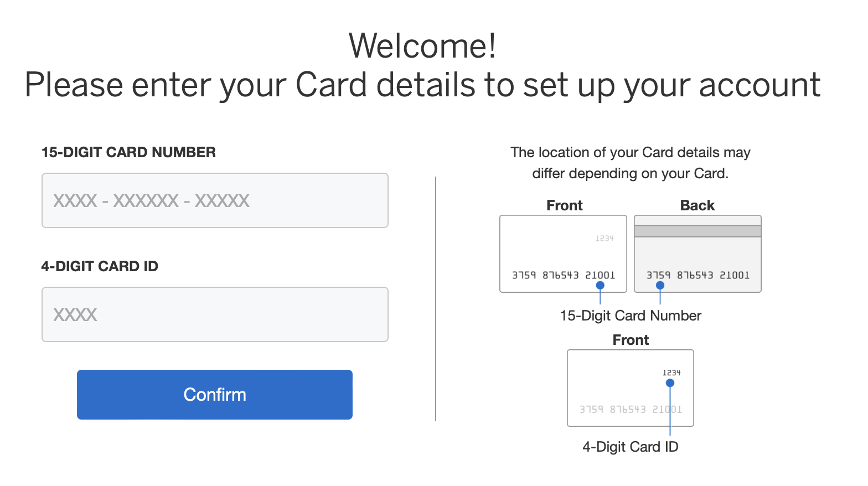Click the Front card illustration showing card number
The height and width of the screenshot is (486, 868).
click(562, 254)
